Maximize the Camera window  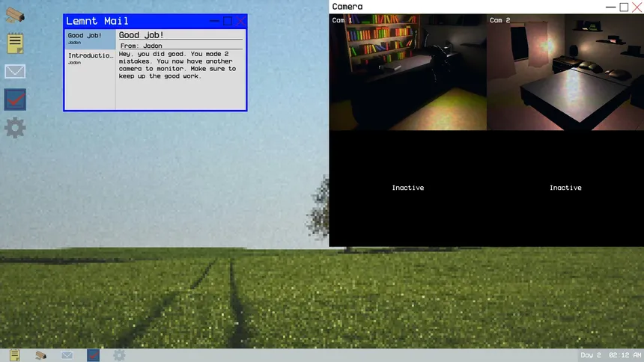pos(624,7)
